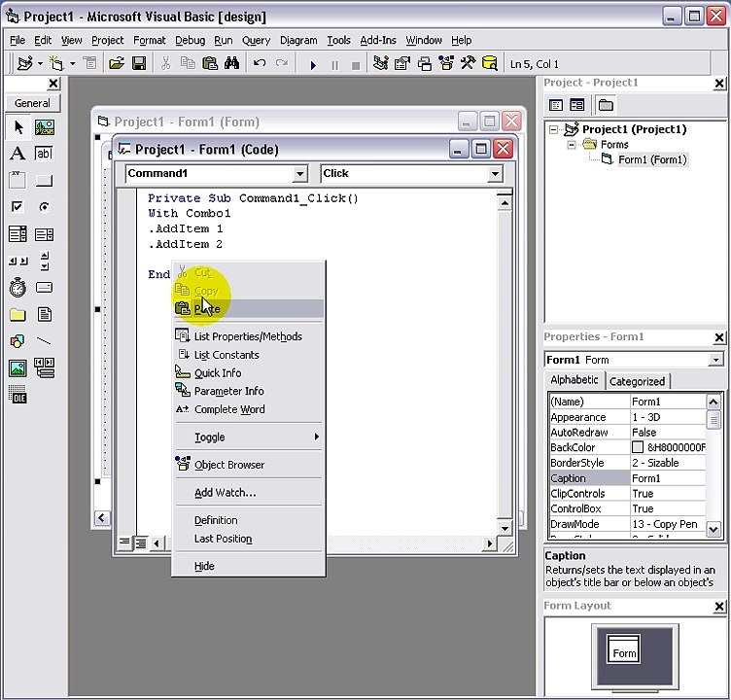The width and height of the screenshot is (731, 700).
Task: Select the vertical scrollbar control tool
Action: [45, 262]
